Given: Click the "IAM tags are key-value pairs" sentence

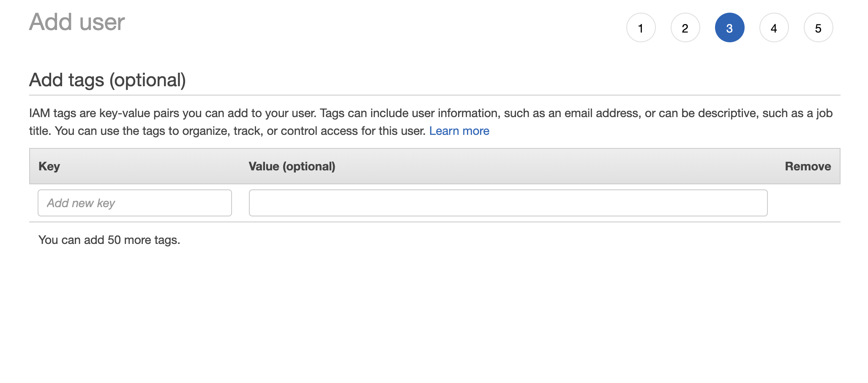Looking at the screenshot, I should click(172, 113).
